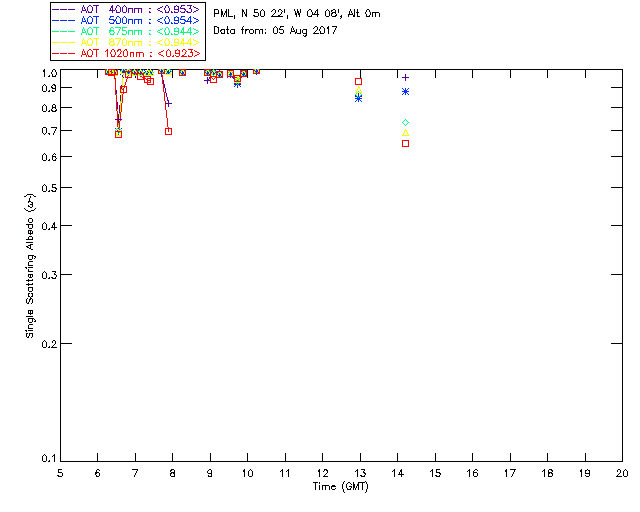Image resolution: width=640 pixels, height=512 pixels.
Task: Click the x-axis tick label 16
Action: (473, 473)
